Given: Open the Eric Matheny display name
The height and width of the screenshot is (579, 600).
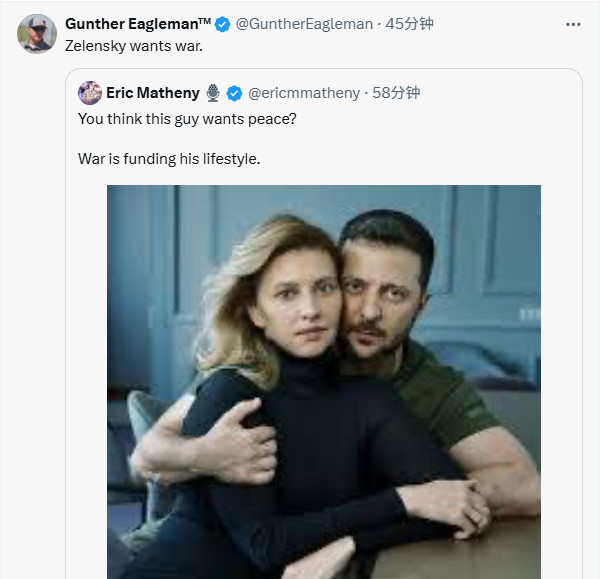Looking at the screenshot, I should pyautogui.click(x=153, y=93).
